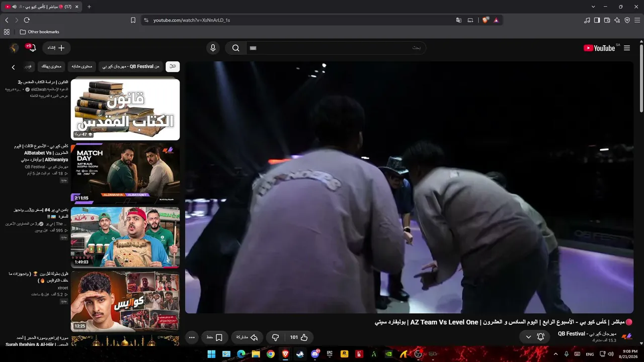Click the xtroet channel name
Screen dimensions: 644x362
(63, 288)
